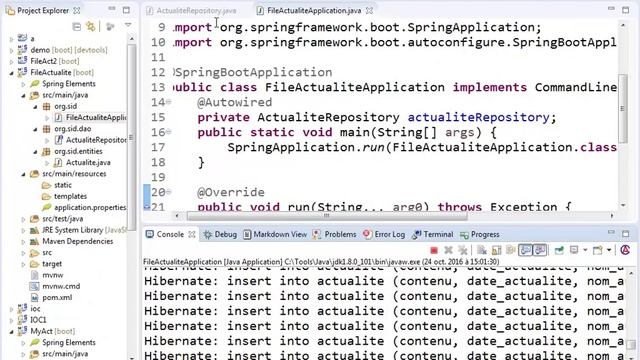Select the org.sid.entities package
Image resolution: width=640 pixels, height=360 pixels.
coord(72,151)
